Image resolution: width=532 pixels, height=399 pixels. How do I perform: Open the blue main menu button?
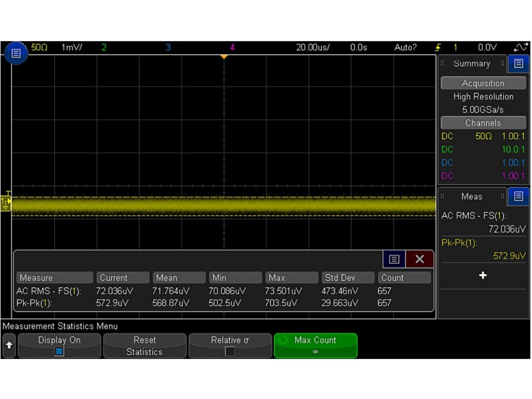pos(16,54)
